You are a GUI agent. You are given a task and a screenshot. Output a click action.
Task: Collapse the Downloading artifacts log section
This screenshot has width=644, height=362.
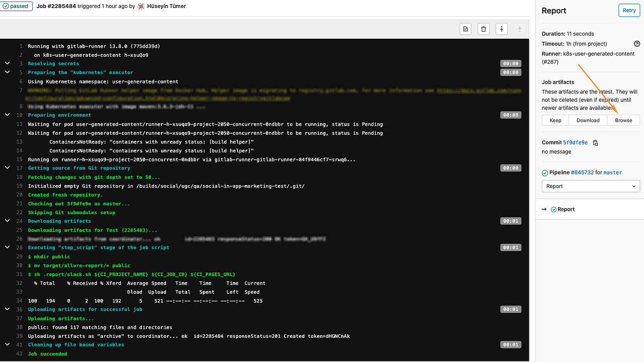(7, 221)
